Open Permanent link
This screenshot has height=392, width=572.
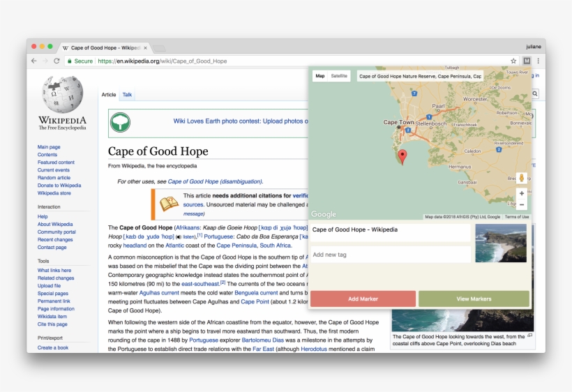click(54, 301)
